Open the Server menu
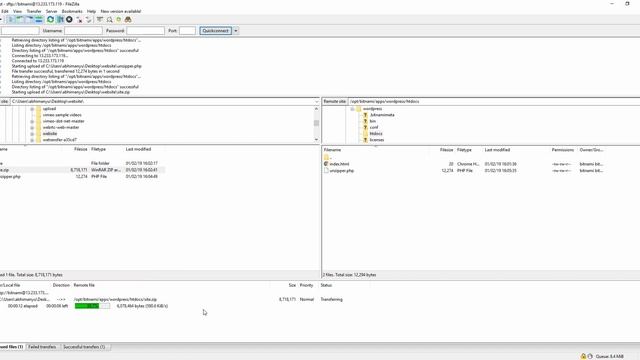This screenshot has width=640, height=360. 51,11
